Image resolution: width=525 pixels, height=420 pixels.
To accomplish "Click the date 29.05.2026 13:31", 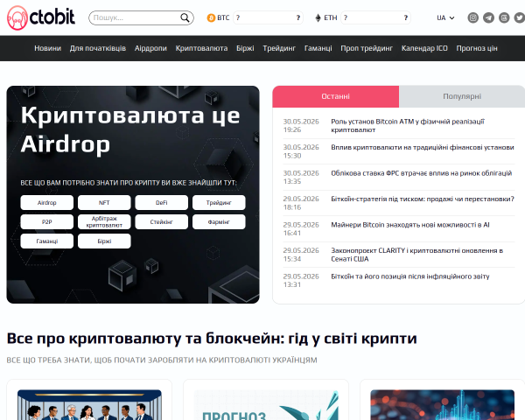I will 301,280.
